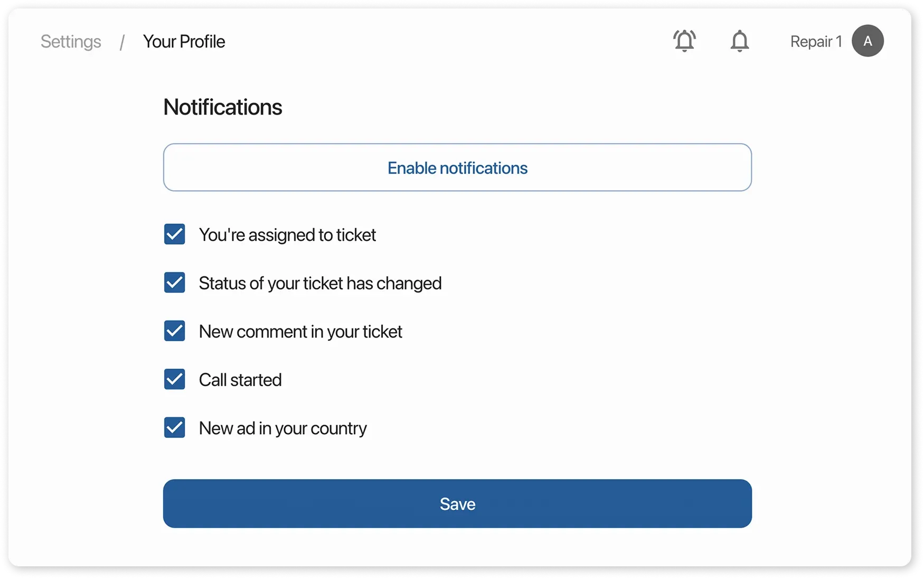
Task: Click the "New comment in your ticket" label
Action: pyautogui.click(x=300, y=332)
